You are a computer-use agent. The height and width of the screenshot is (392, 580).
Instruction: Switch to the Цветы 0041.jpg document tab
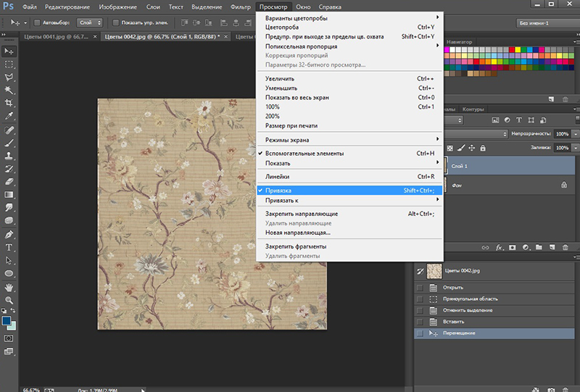click(x=49, y=36)
